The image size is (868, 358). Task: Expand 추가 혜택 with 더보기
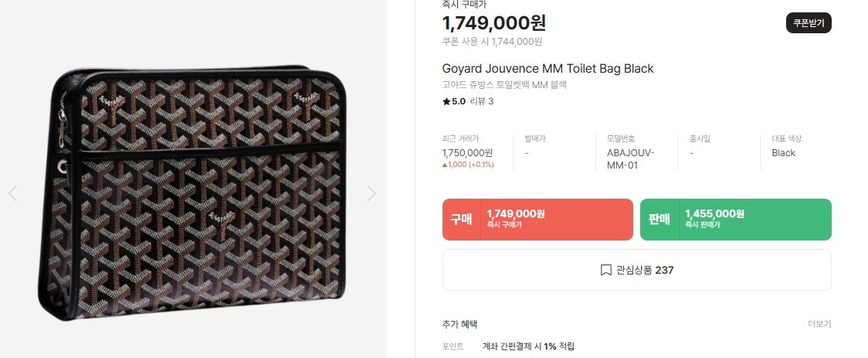tap(819, 324)
